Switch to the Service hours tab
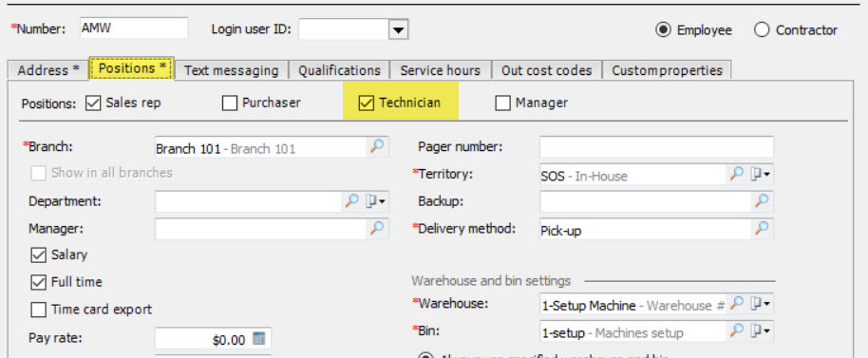Image resolution: width=868 pixels, height=358 pixels. (x=441, y=70)
